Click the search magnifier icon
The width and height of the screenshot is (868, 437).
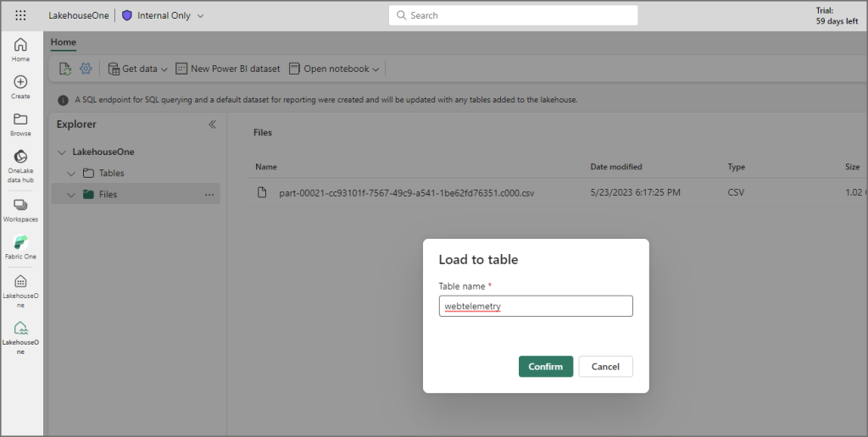pyautogui.click(x=401, y=15)
